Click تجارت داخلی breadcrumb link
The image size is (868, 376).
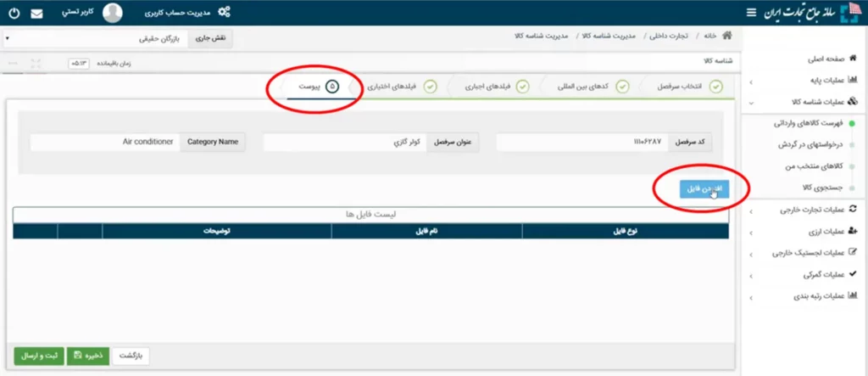(x=670, y=36)
